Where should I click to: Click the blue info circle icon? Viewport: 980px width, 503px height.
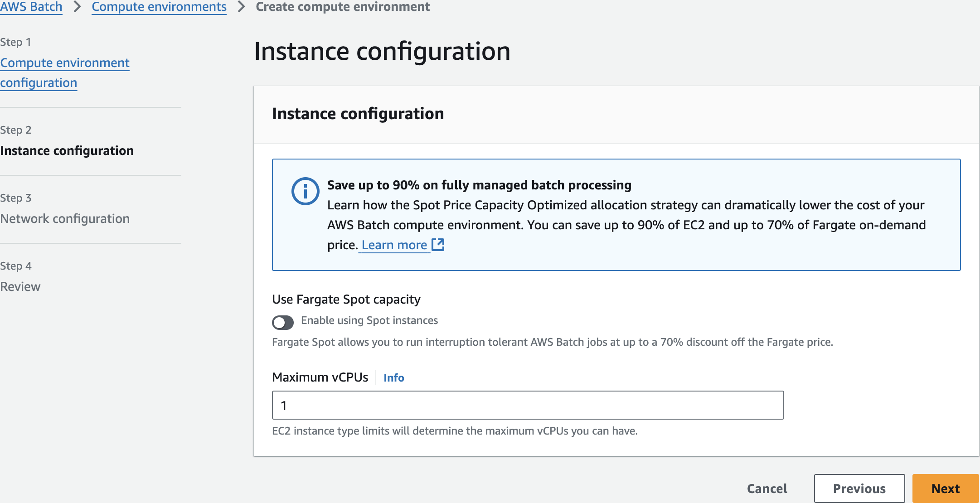[x=305, y=191]
